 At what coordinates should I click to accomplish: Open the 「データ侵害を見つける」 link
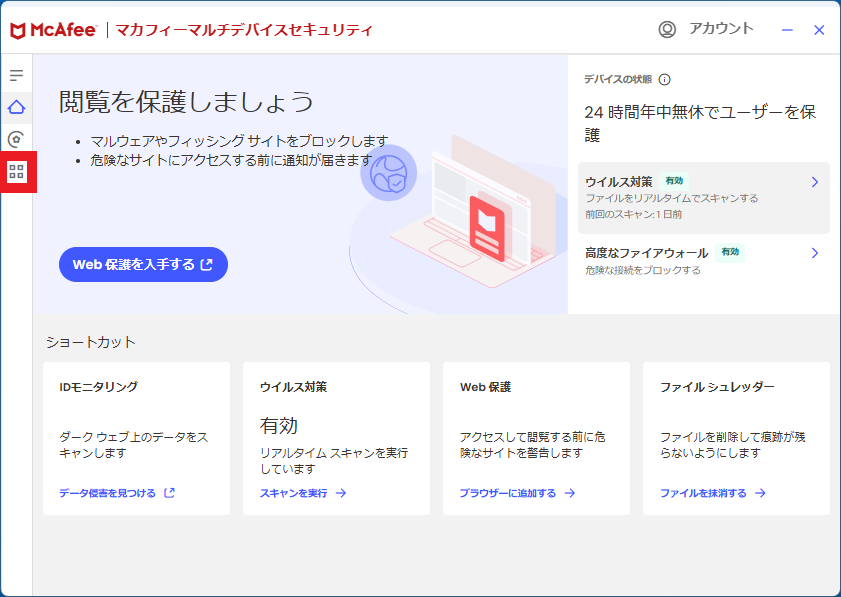click(107, 493)
